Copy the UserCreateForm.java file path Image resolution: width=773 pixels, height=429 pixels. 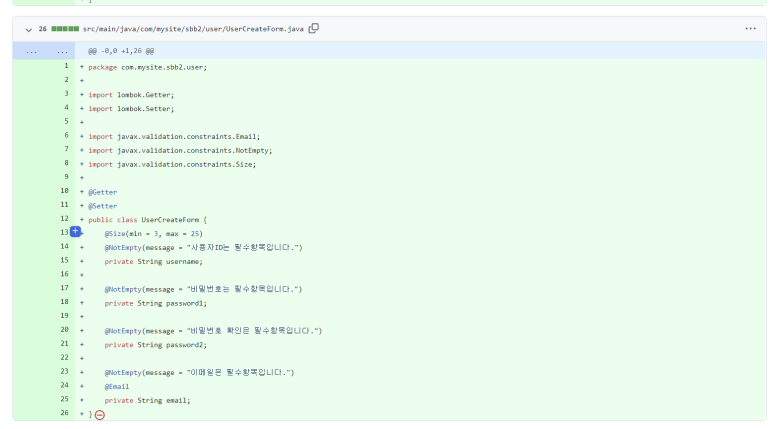(x=314, y=29)
